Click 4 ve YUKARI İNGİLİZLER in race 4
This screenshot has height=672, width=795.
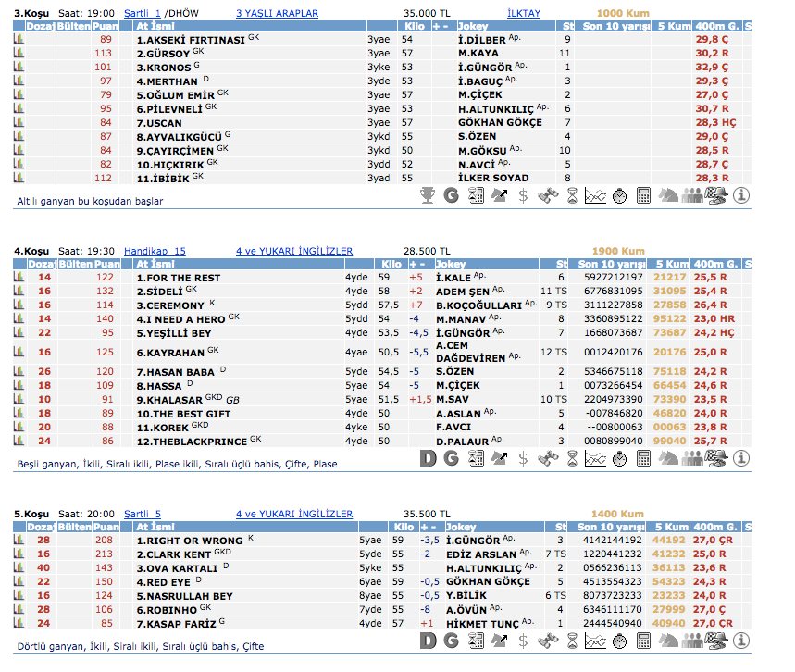tap(293, 251)
